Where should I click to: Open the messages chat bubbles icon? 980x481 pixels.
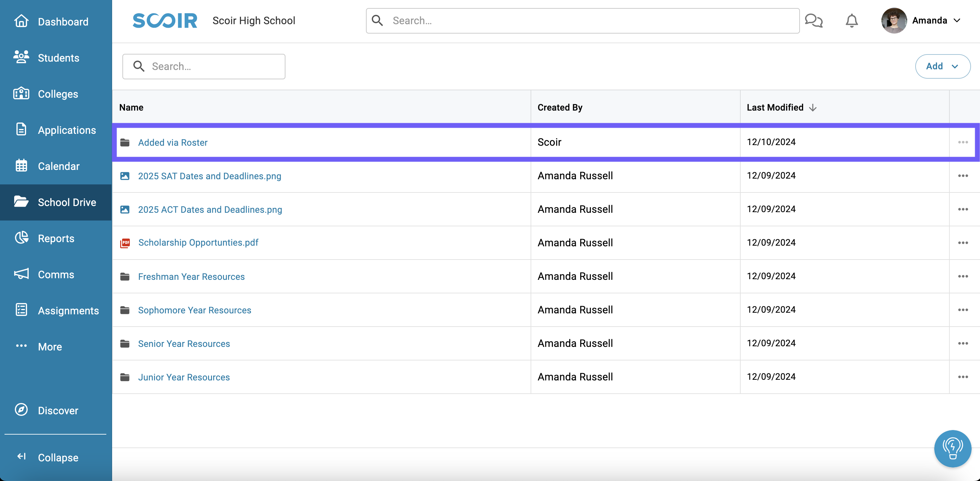[814, 21]
